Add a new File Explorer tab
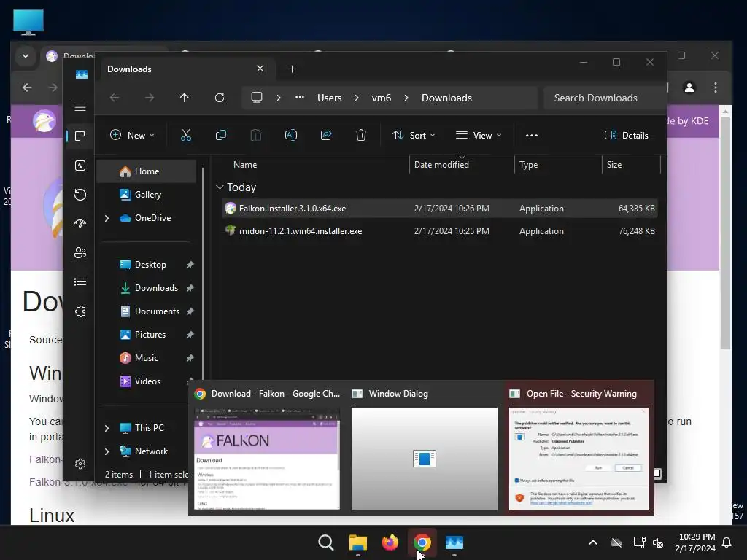747x560 pixels. (x=292, y=69)
